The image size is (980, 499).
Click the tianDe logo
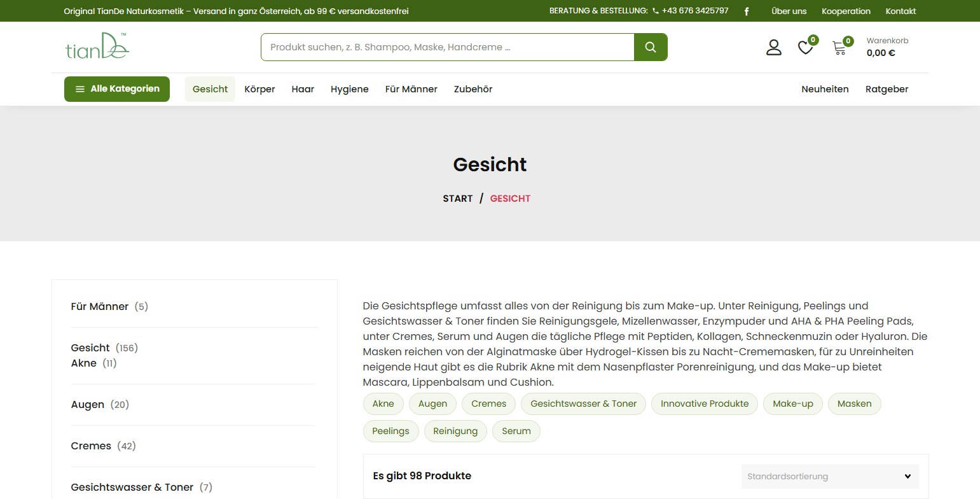click(x=97, y=46)
